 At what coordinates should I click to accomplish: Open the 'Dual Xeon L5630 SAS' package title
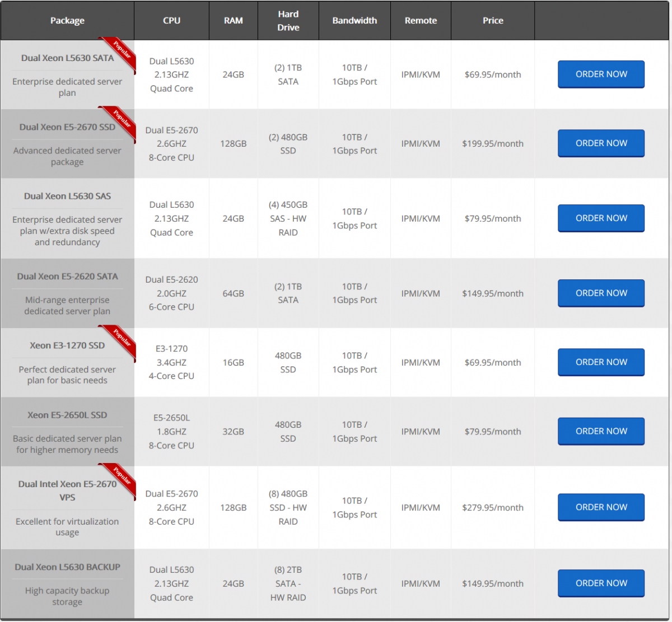click(67, 197)
